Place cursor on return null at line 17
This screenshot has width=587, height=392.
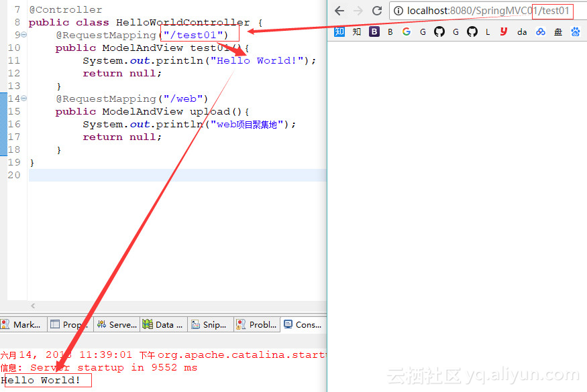(x=122, y=137)
